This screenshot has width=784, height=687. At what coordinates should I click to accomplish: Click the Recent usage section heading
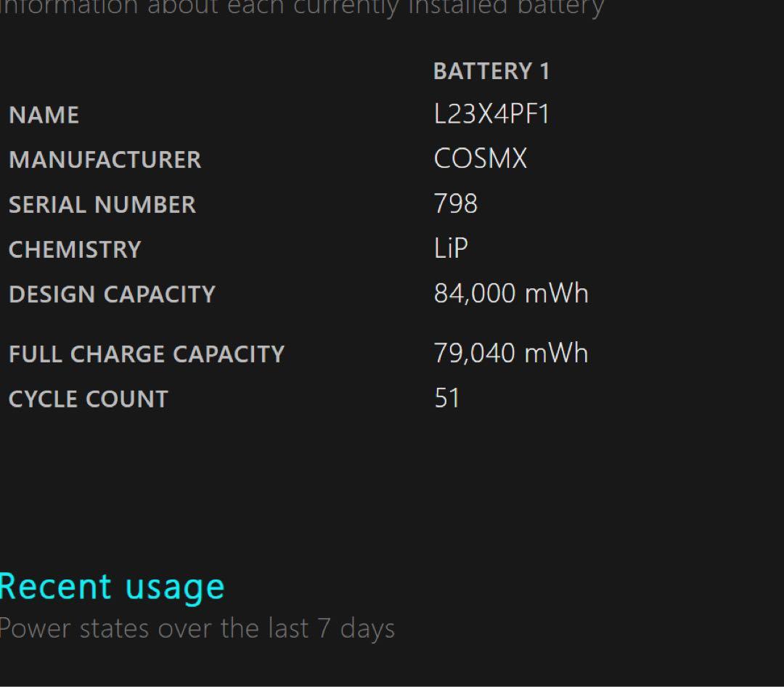[x=112, y=587]
